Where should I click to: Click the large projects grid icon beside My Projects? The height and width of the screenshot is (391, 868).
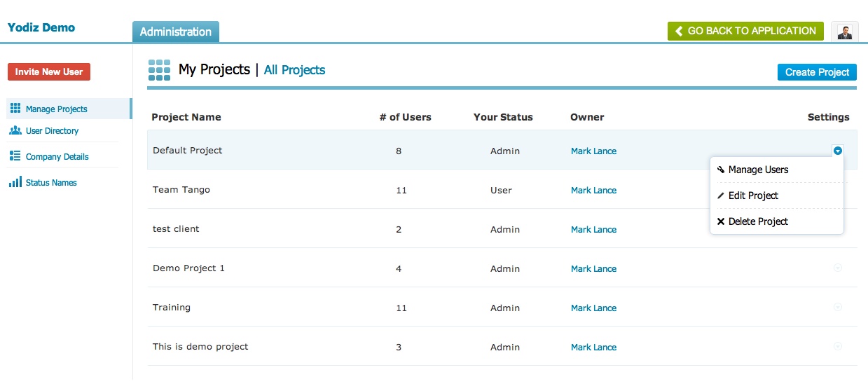160,69
